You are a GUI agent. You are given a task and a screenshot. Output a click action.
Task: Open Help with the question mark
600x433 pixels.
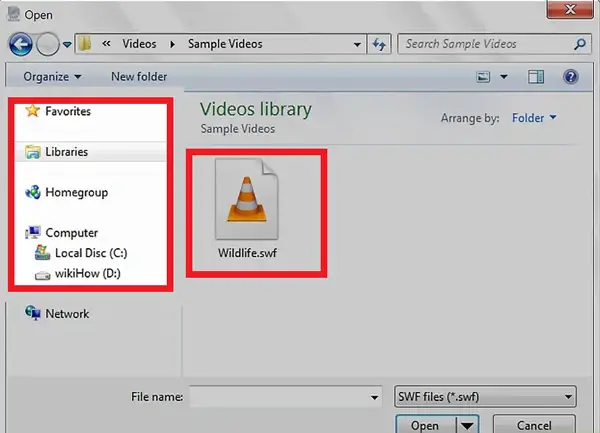pos(571,77)
